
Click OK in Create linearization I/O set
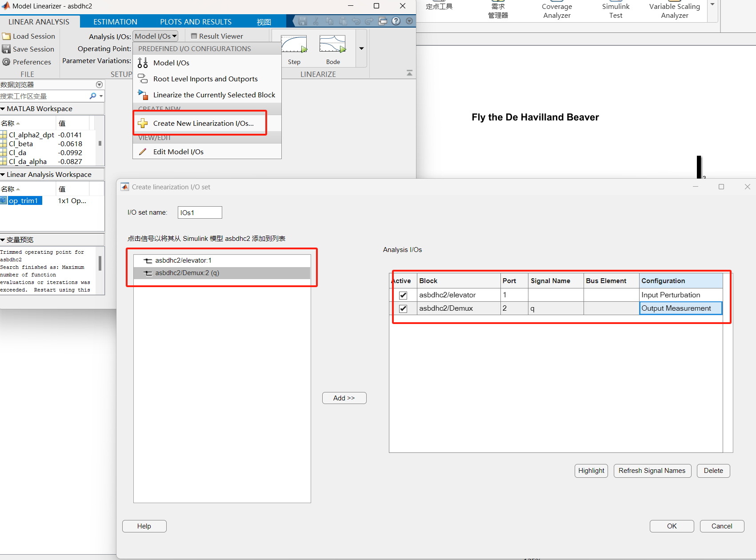(x=672, y=526)
